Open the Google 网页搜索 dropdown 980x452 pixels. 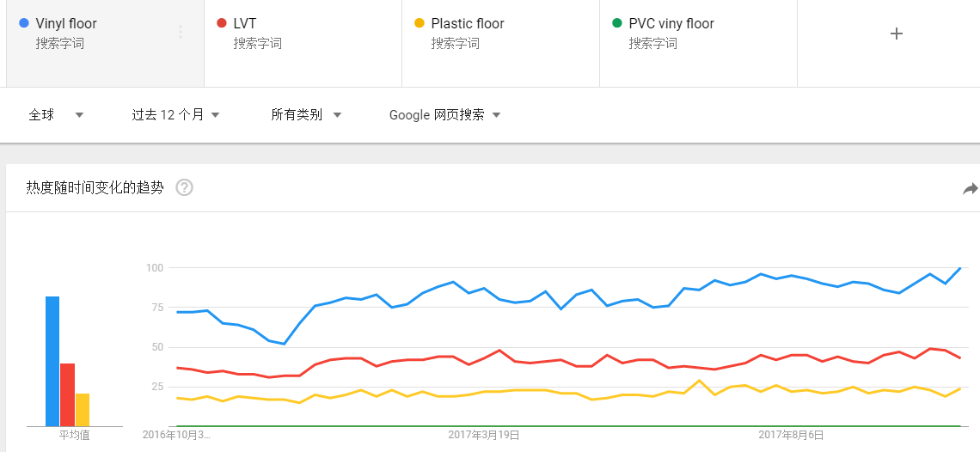tap(445, 115)
